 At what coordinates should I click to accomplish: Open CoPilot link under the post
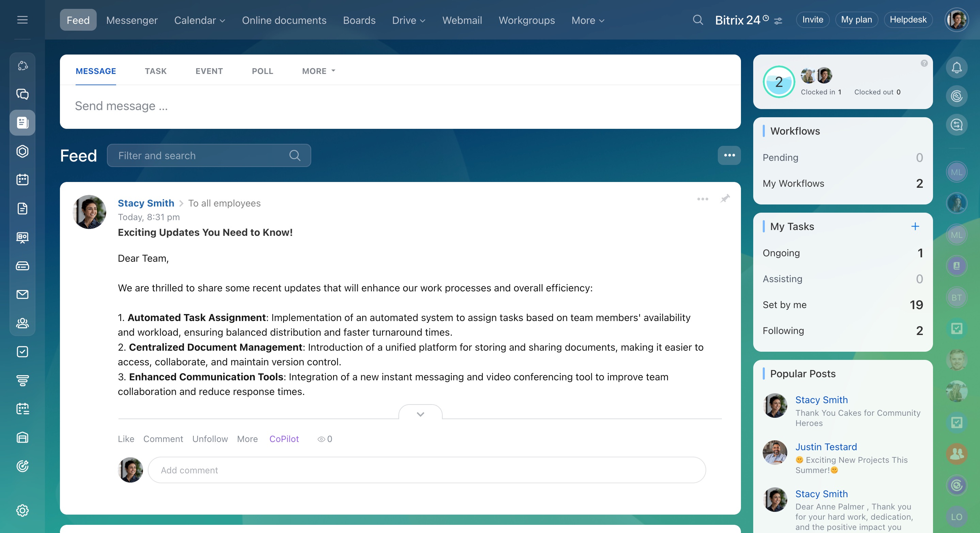pyautogui.click(x=284, y=439)
